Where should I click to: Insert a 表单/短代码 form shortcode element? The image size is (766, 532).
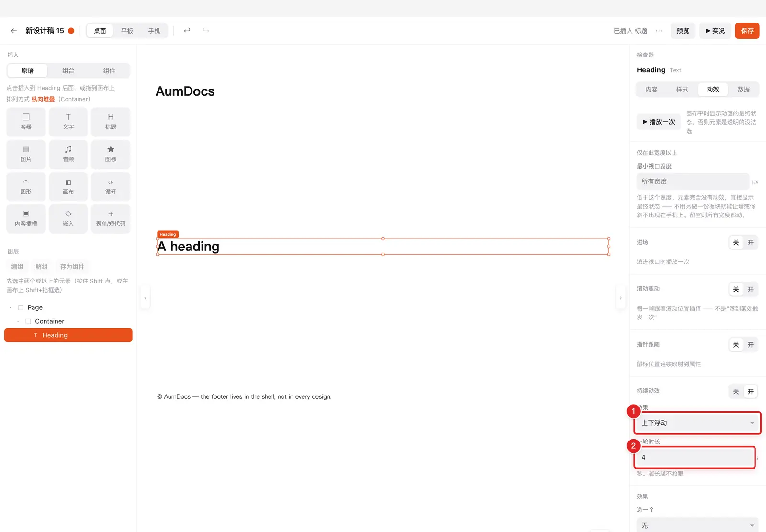(111, 219)
